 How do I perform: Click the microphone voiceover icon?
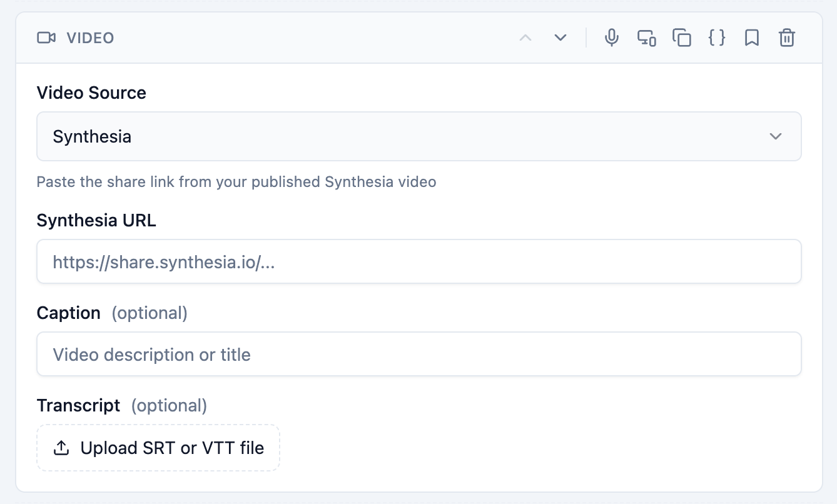tap(611, 38)
